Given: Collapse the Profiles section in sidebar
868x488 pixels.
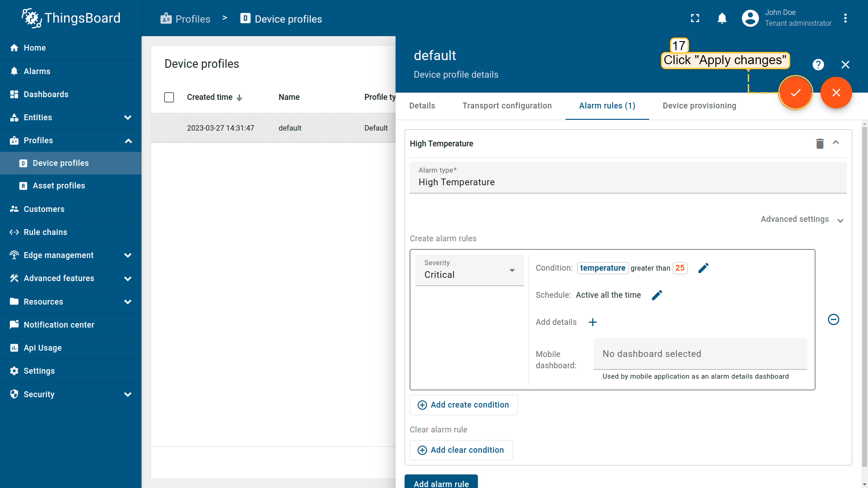Looking at the screenshot, I should coord(128,141).
